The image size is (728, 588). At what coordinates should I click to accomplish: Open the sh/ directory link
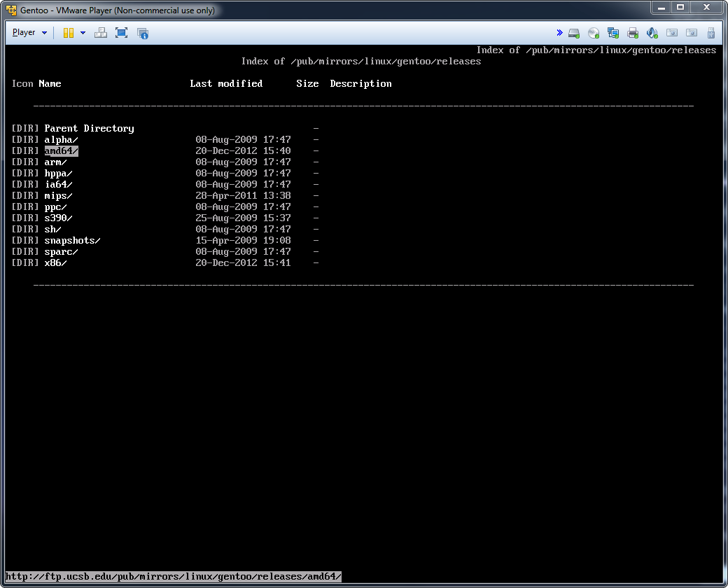point(53,229)
